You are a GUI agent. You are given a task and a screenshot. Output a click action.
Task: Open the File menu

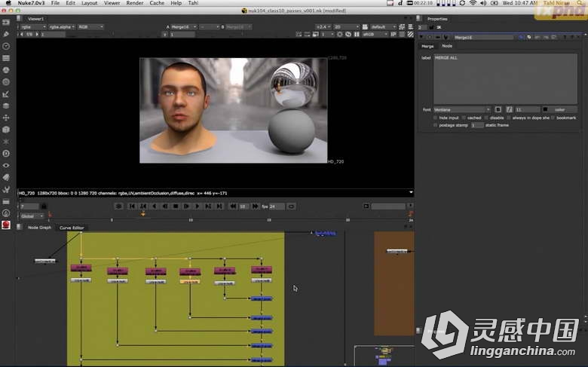click(x=55, y=3)
